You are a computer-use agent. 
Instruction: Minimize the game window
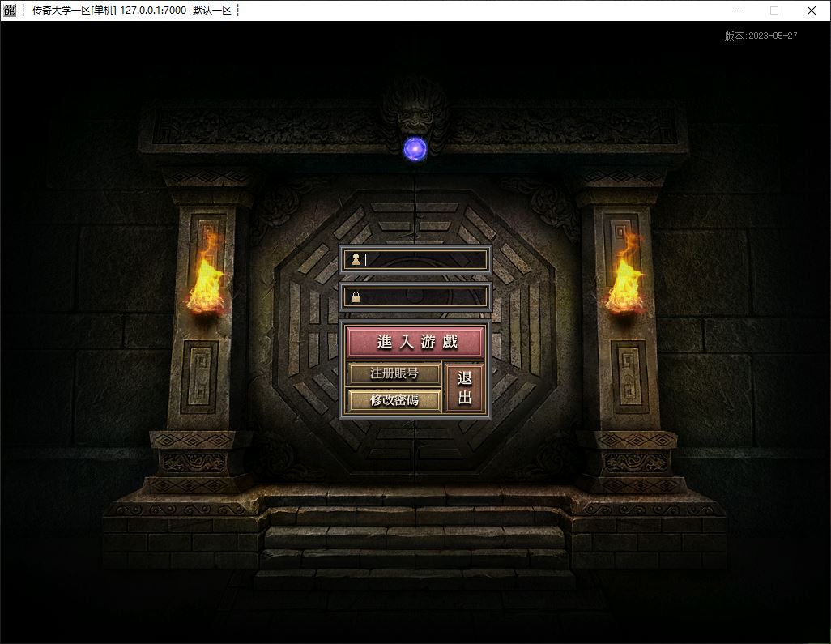click(738, 11)
